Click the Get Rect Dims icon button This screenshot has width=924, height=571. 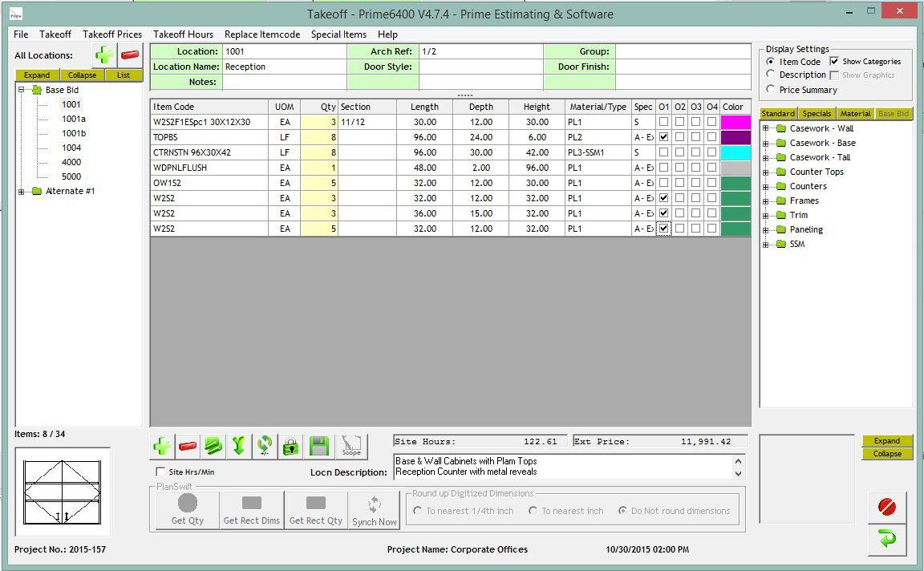(x=252, y=510)
